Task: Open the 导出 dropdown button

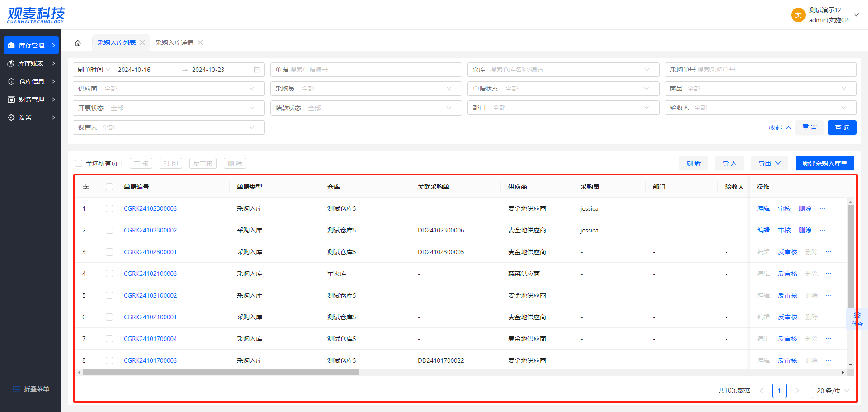Action: (770, 163)
